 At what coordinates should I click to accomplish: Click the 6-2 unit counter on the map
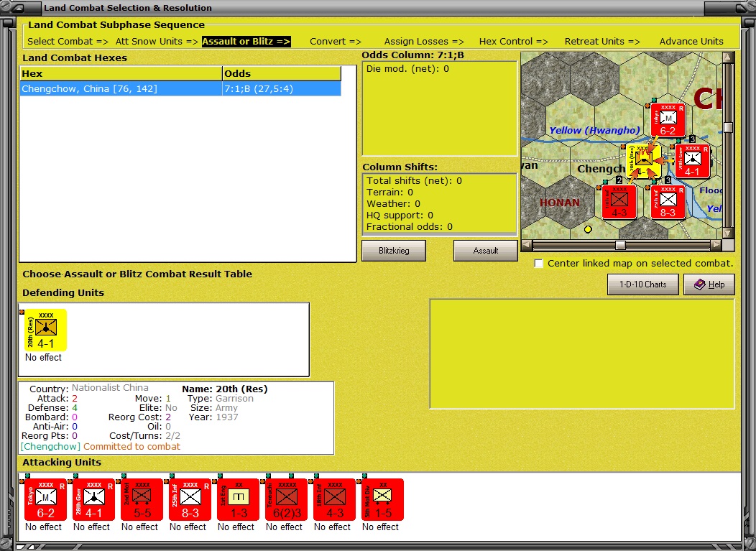point(668,121)
